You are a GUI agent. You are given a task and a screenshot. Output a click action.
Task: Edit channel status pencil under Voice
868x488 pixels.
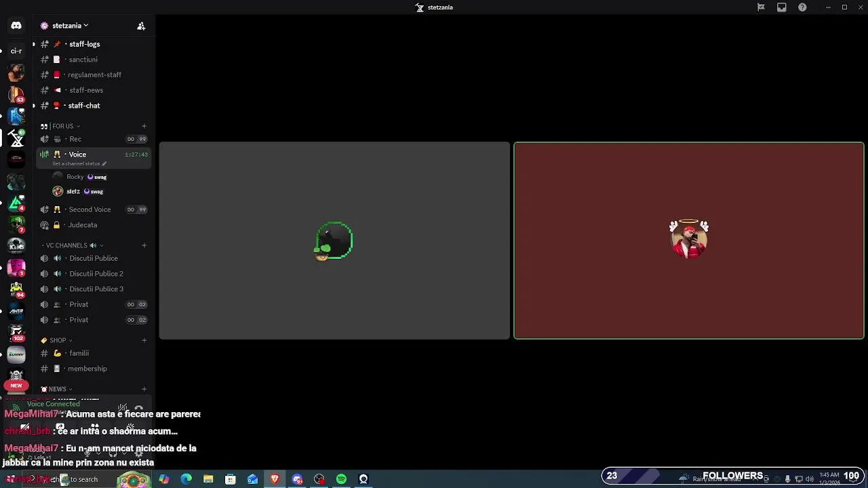(x=104, y=163)
